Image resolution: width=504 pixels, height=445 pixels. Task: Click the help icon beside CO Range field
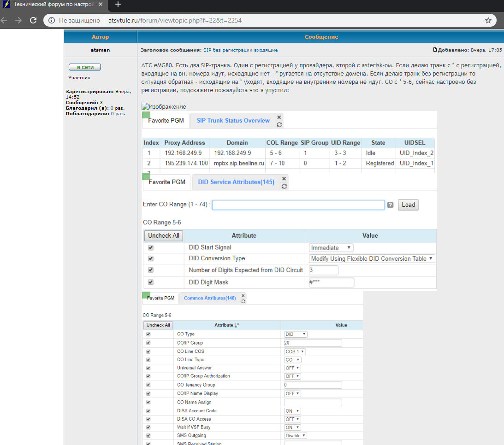(x=390, y=205)
